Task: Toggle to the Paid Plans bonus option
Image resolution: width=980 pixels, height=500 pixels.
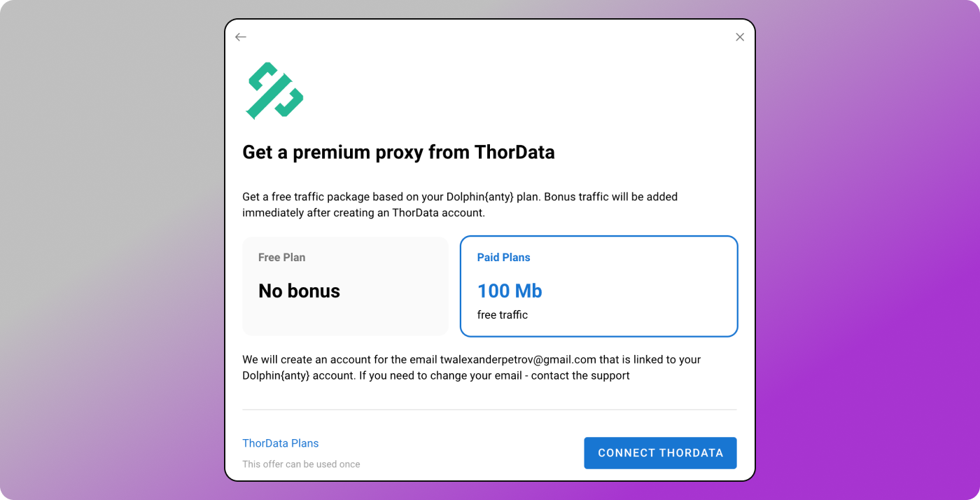Action: (x=598, y=286)
